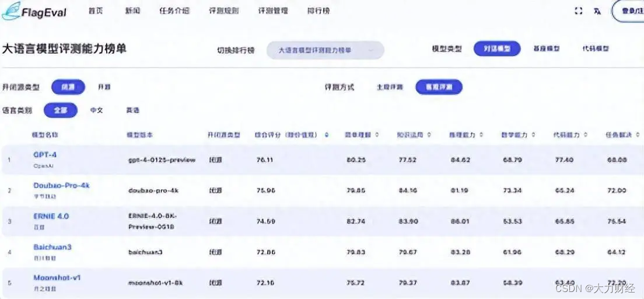
Task: Click version text baichuan3
Action: click(145, 252)
